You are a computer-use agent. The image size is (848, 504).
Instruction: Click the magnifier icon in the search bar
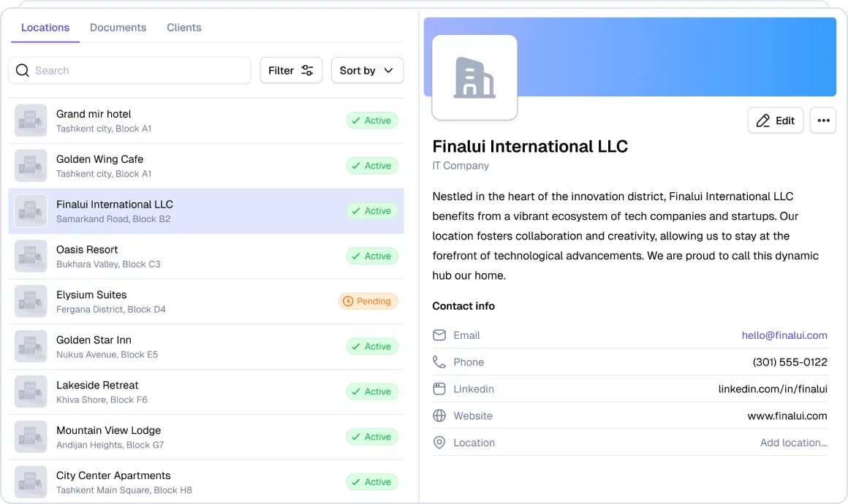[x=23, y=71]
